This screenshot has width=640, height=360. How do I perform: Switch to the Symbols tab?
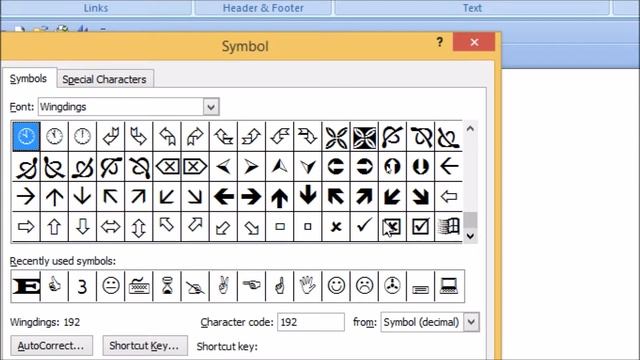(28, 78)
